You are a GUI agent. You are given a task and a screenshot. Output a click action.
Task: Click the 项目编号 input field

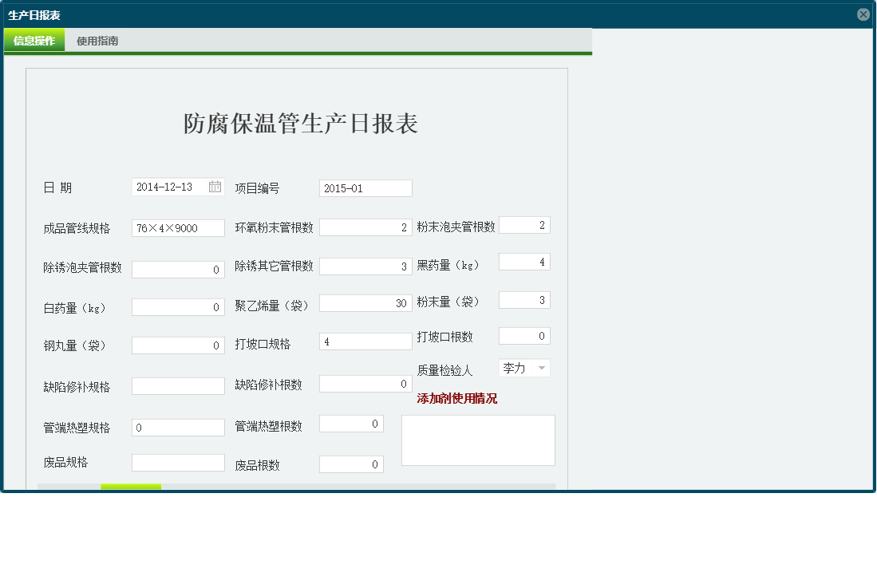tap(364, 187)
